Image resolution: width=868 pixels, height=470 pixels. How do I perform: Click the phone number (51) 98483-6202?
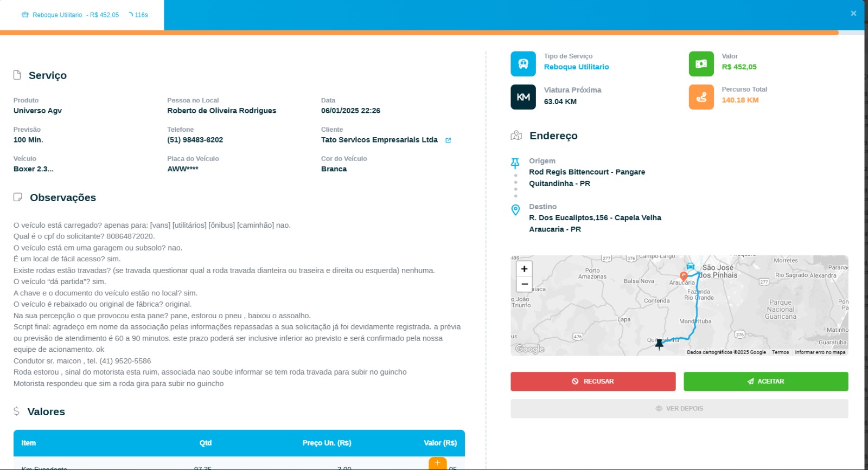click(195, 140)
